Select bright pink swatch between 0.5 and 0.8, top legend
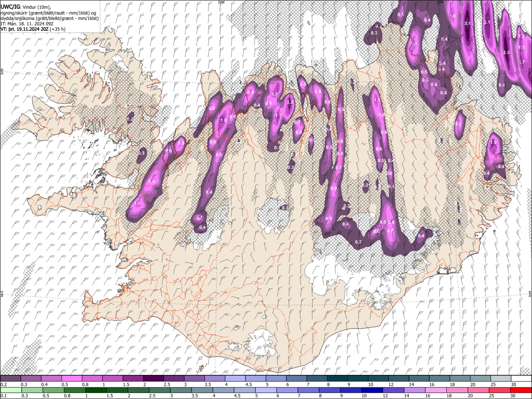This screenshot has width=532, height=399. click(71, 378)
